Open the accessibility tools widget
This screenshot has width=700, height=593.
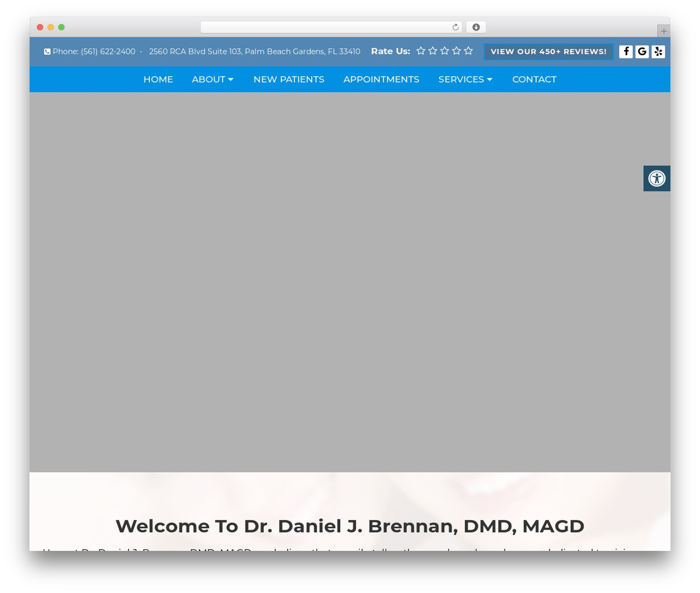(x=657, y=178)
